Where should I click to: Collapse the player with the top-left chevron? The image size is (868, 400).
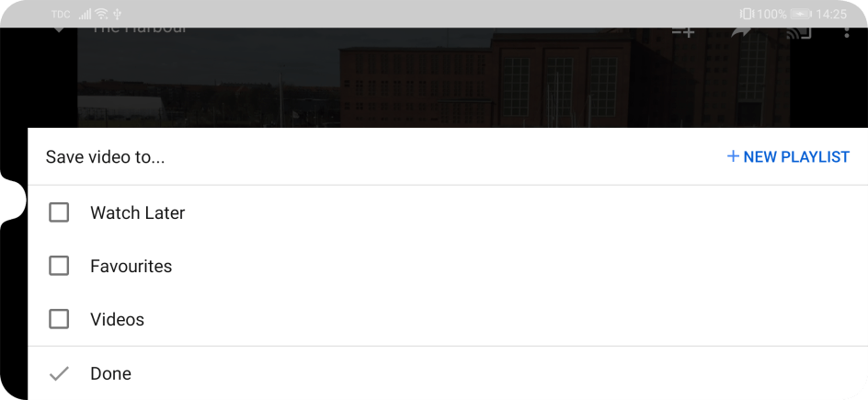click(59, 29)
